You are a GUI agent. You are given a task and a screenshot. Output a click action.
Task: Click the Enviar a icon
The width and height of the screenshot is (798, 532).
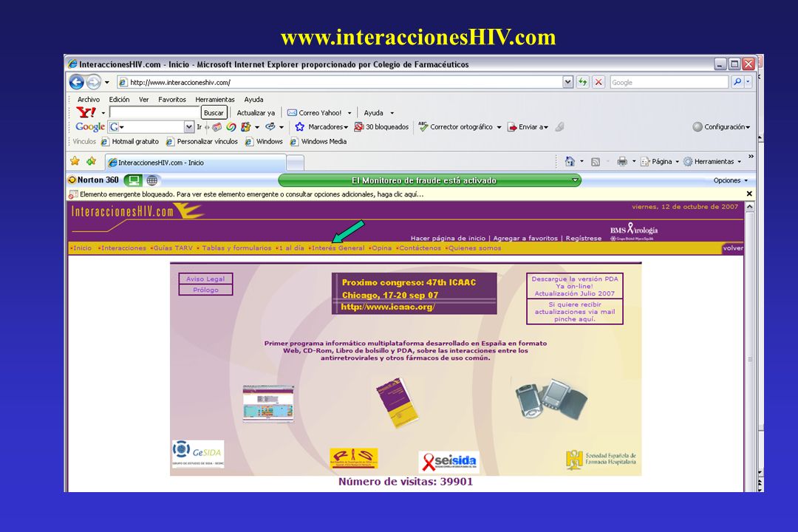(512, 127)
